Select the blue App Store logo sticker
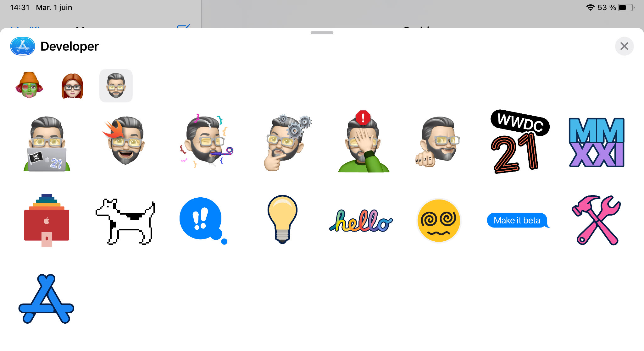Image resolution: width=644 pixels, height=351 pixels. tap(46, 299)
